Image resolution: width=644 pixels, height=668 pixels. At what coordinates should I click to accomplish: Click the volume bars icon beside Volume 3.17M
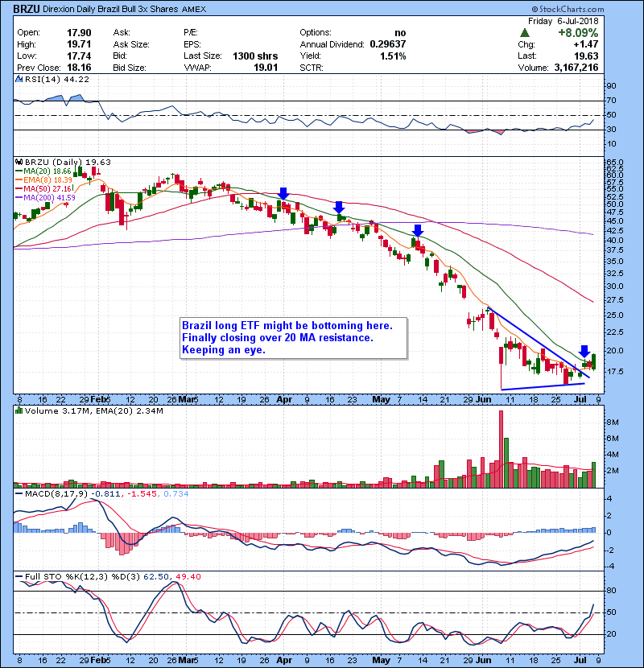pyautogui.click(x=19, y=411)
